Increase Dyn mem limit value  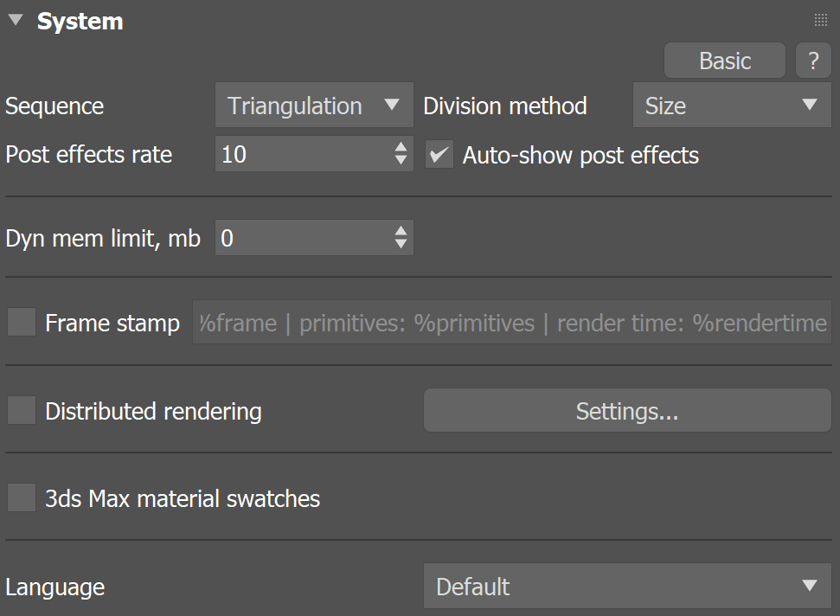click(401, 232)
